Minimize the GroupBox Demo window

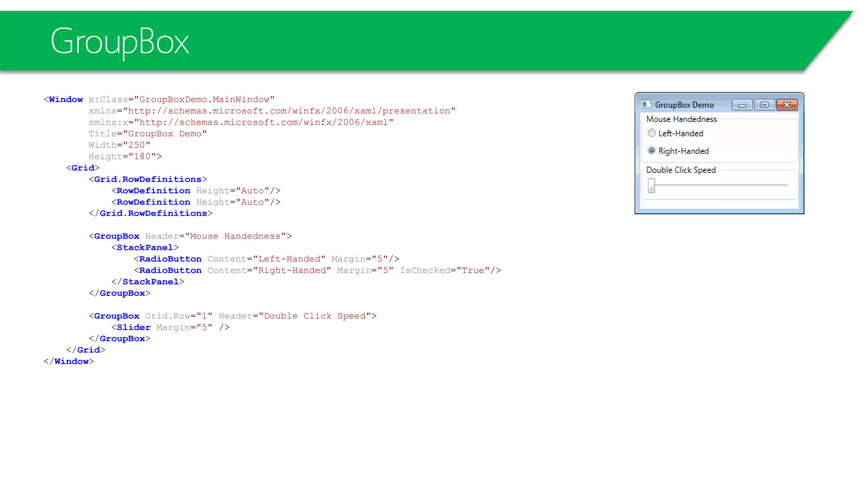coord(742,105)
